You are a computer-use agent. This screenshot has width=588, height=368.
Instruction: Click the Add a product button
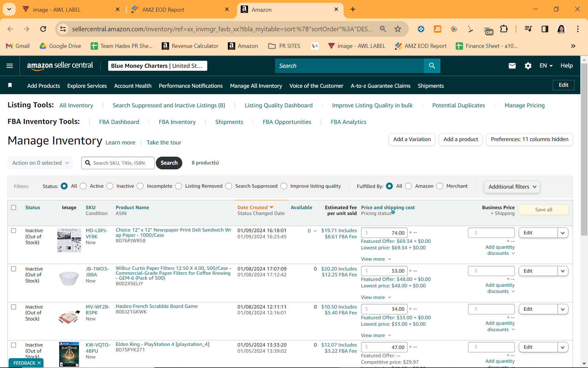click(x=461, y=139)
